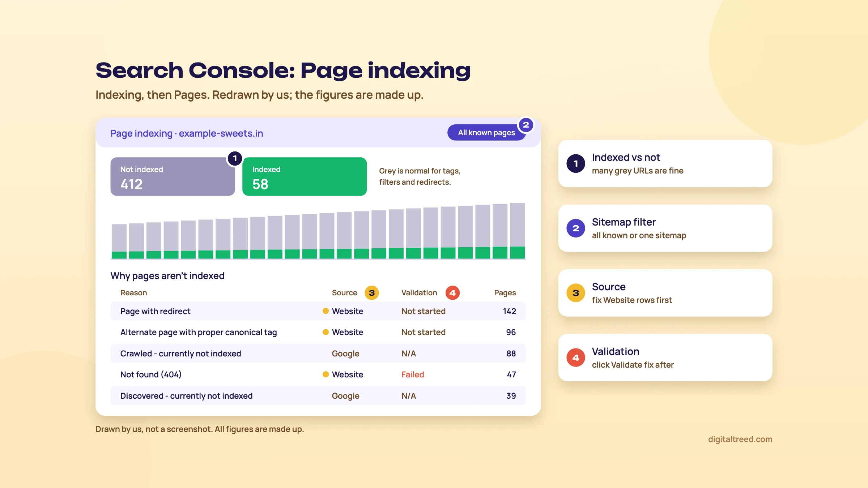Click the Source legend card on the right
Viewport: 868px width, 488px height.
(665, 293)
